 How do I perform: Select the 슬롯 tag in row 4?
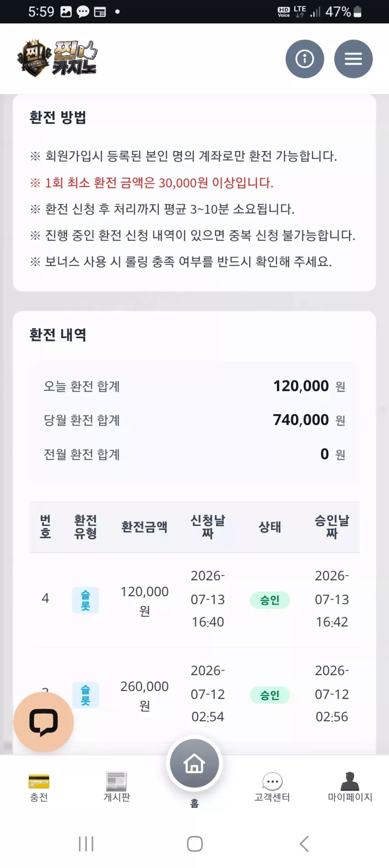click(x=86, y=600)
